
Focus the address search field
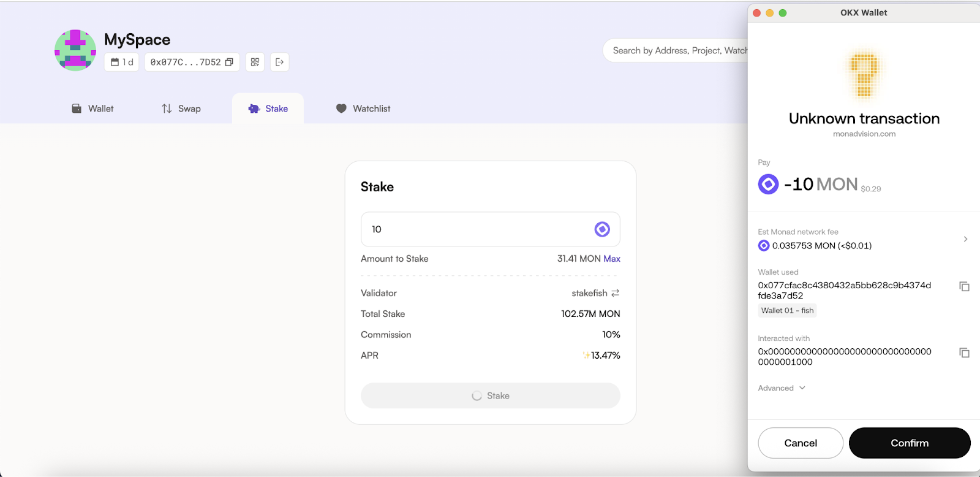[x=676, y=50]
